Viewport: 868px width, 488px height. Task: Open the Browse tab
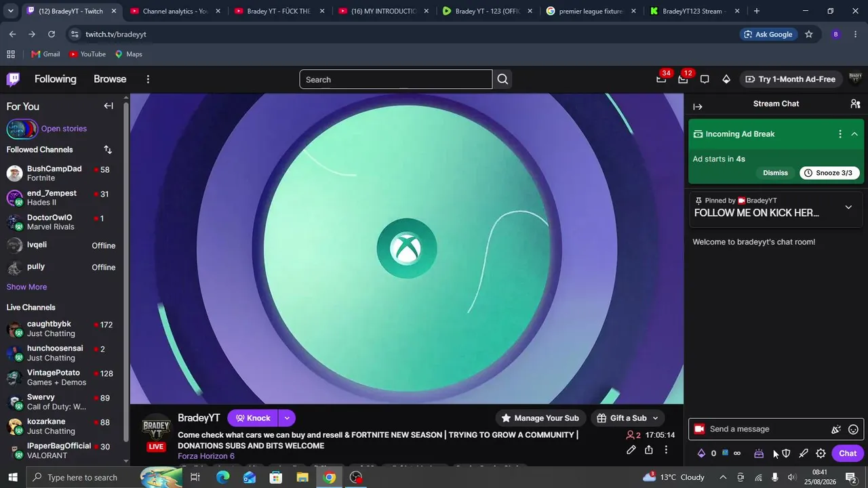[x=110, y=79]
